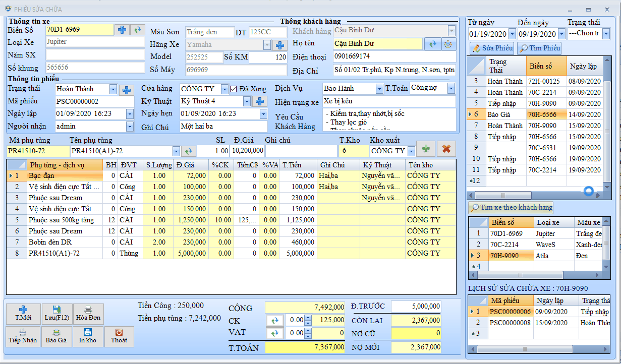The width and height of the screenshot is (621, 364).
Task: Click the Yêu Cầu Khách Hàng text box
Action: 389,120
